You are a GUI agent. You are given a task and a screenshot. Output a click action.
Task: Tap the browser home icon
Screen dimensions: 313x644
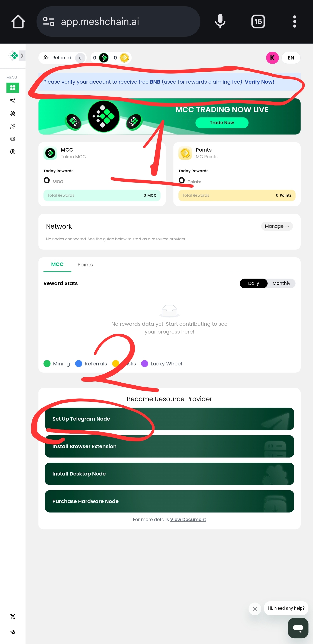coord(18,21)
